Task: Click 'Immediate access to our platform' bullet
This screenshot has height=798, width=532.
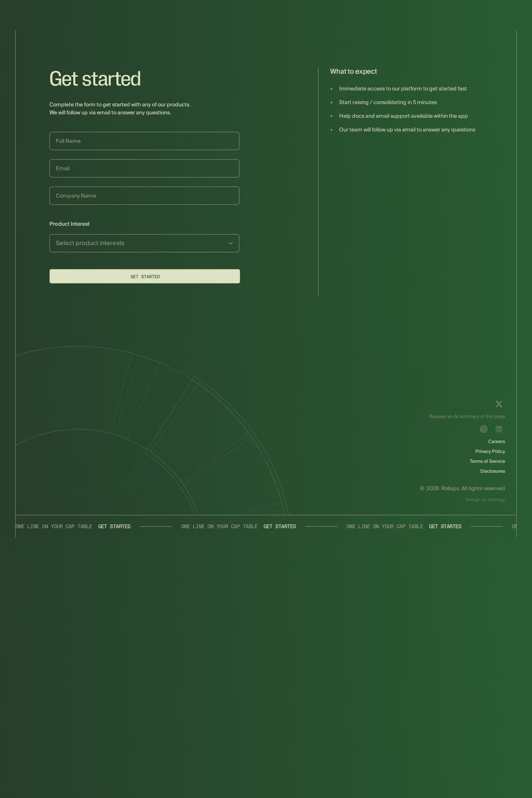Action: [x=403, y=89]
